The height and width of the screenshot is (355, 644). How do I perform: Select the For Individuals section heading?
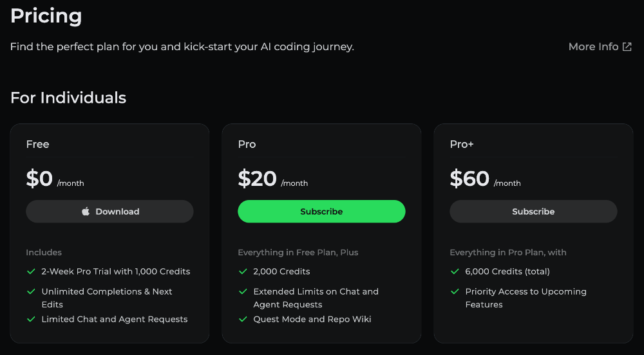[x=68, y=98]
